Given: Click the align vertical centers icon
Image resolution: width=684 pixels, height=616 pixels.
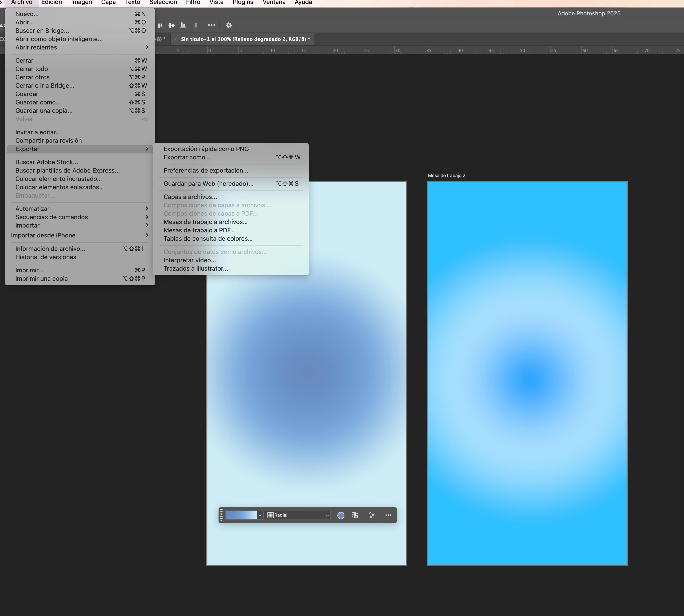Looking at the screenshot, I should (171, 25).
